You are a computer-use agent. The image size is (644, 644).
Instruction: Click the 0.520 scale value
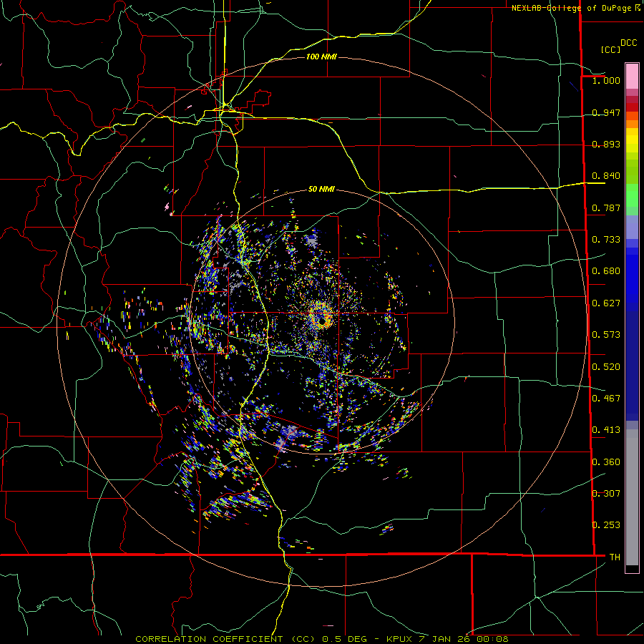pos(606,367)
